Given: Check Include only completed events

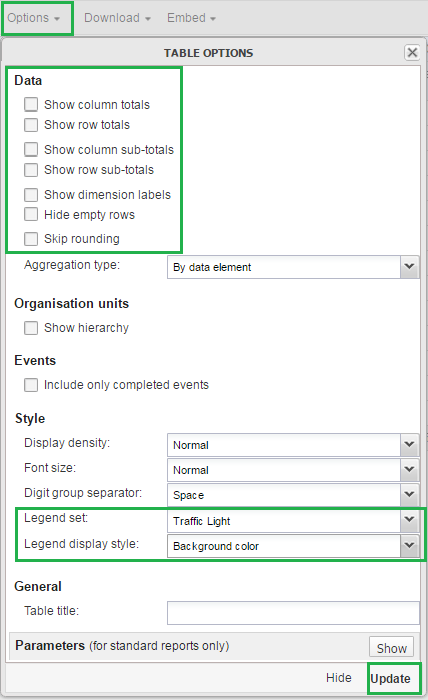Looking at the screenshot, I should 31,385.
